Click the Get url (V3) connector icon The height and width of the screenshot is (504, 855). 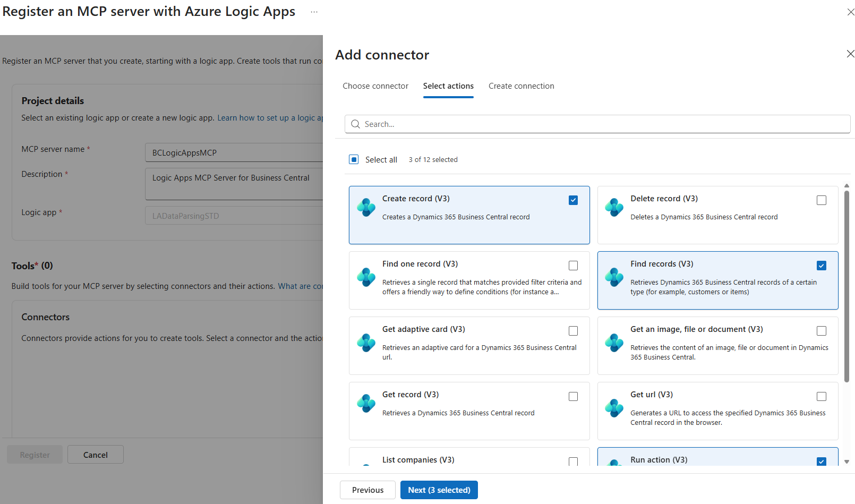tap(614, 408)
